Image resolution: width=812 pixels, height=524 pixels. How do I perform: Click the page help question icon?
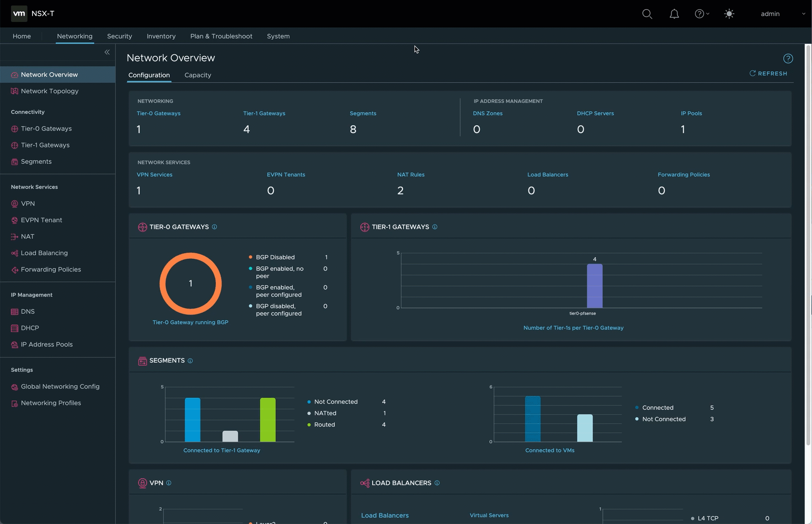(x=788, y=59)
